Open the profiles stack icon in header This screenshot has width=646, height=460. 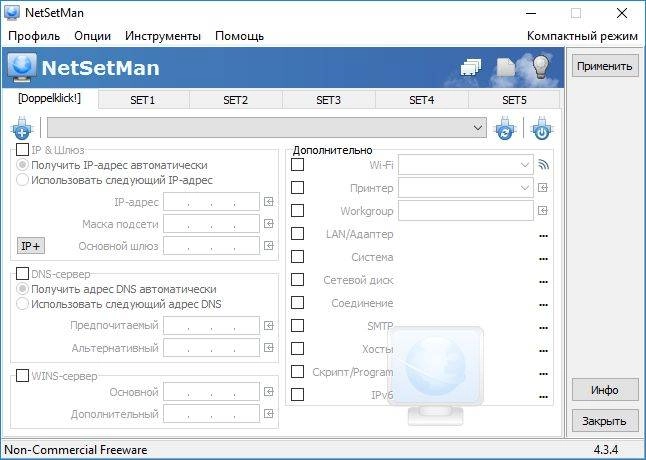tap(471, 67)
